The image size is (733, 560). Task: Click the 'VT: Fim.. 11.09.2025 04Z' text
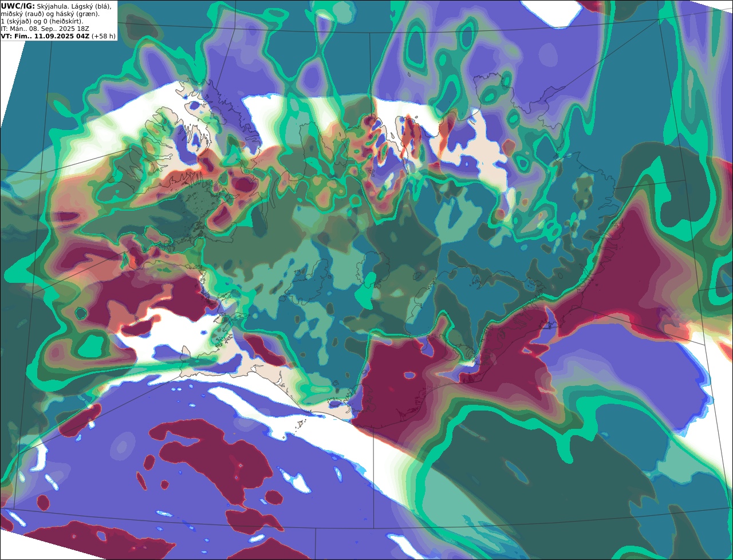[x=45, y=36]
